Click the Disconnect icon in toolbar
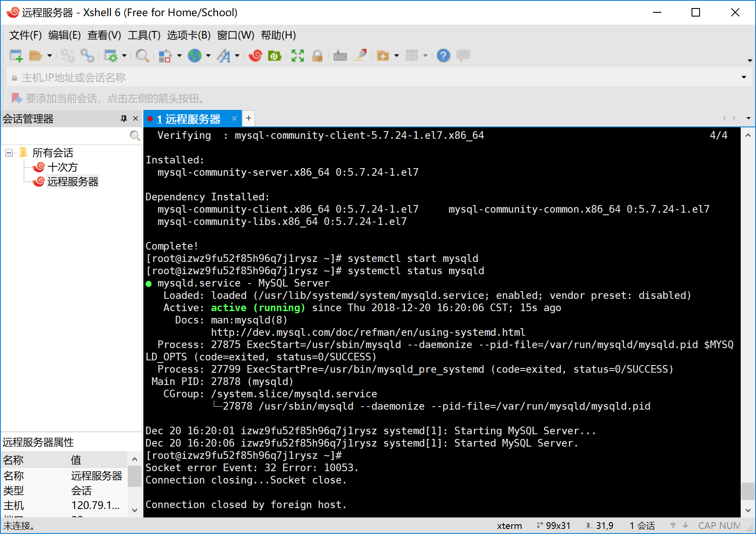This screenshot has width=756, height=534. click(67, 56)
